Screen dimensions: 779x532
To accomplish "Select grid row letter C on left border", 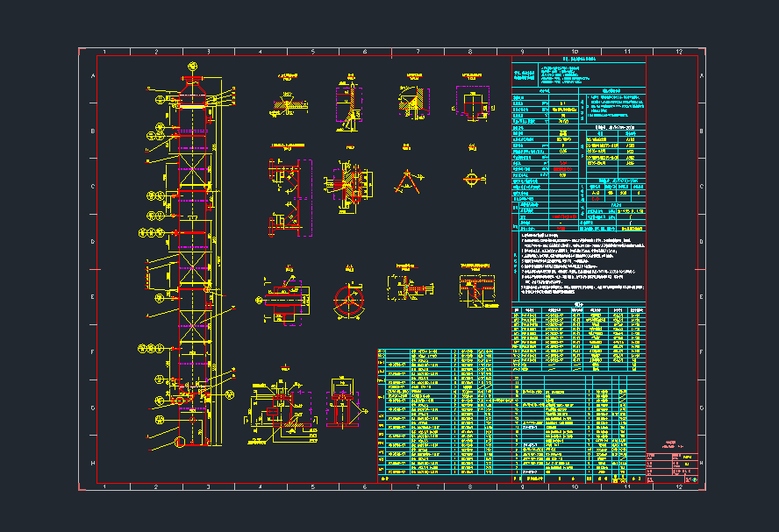I will click(x=88, y=186).
